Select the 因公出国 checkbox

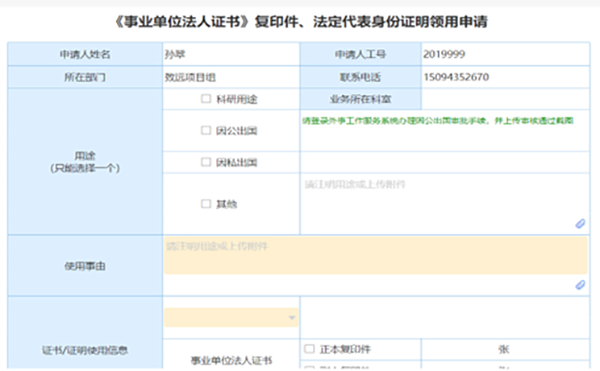[206, 130]
